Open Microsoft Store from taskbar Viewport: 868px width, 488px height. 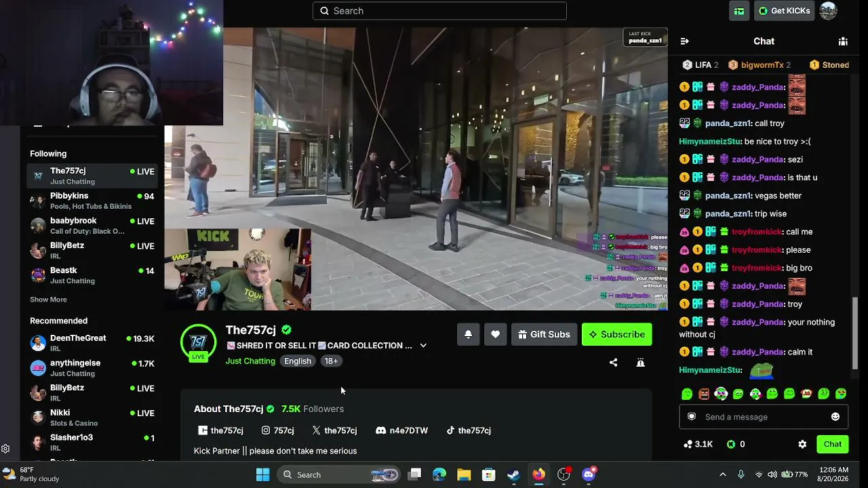click(488, 474)
